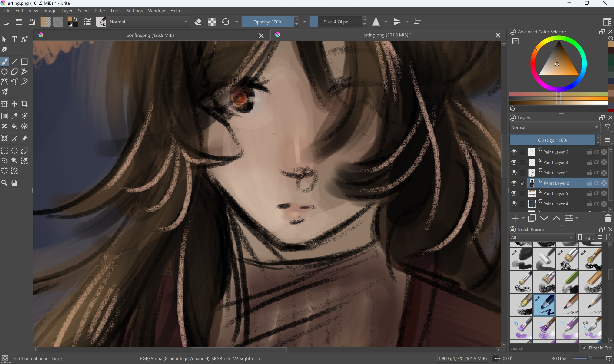This screenshot has height=364, width=614.
Task: Expand the opacity slider options arrow
Action: click(x=305, y=22)
